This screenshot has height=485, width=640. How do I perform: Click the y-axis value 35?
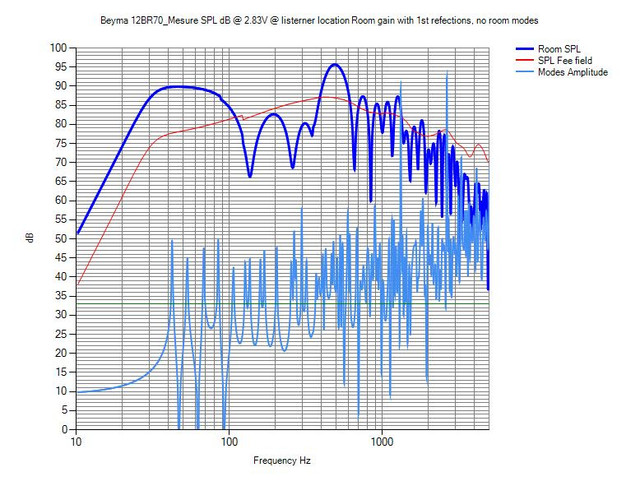pyautogui.click(x=60, y=296)
